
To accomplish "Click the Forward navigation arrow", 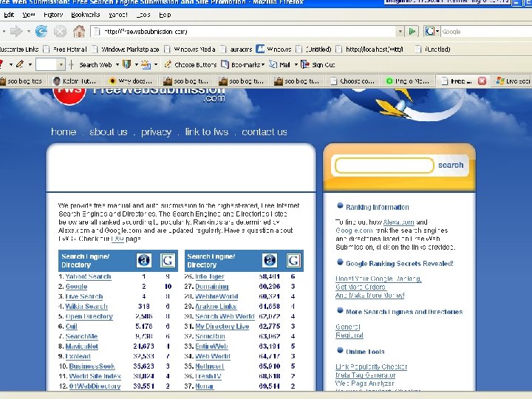I will 16,32.
